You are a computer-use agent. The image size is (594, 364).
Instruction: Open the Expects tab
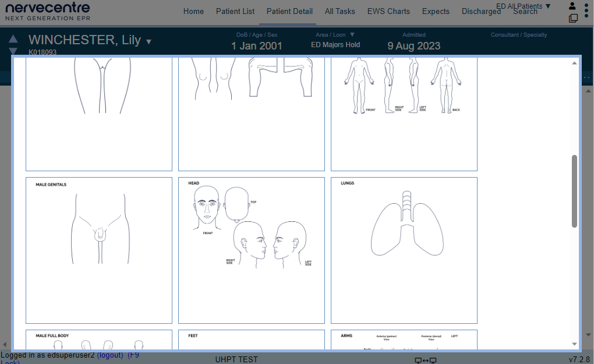(436, 12)
